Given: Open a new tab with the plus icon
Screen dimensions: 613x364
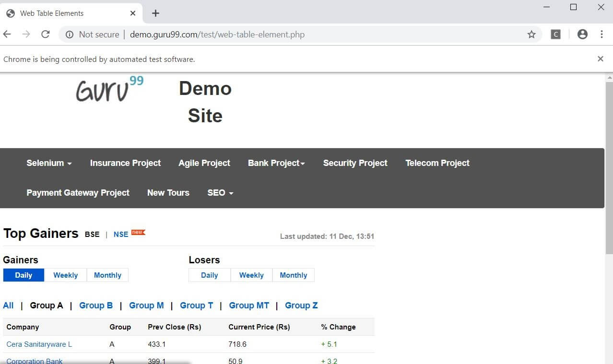Looking at the screenshot, I should click(155, 13).
